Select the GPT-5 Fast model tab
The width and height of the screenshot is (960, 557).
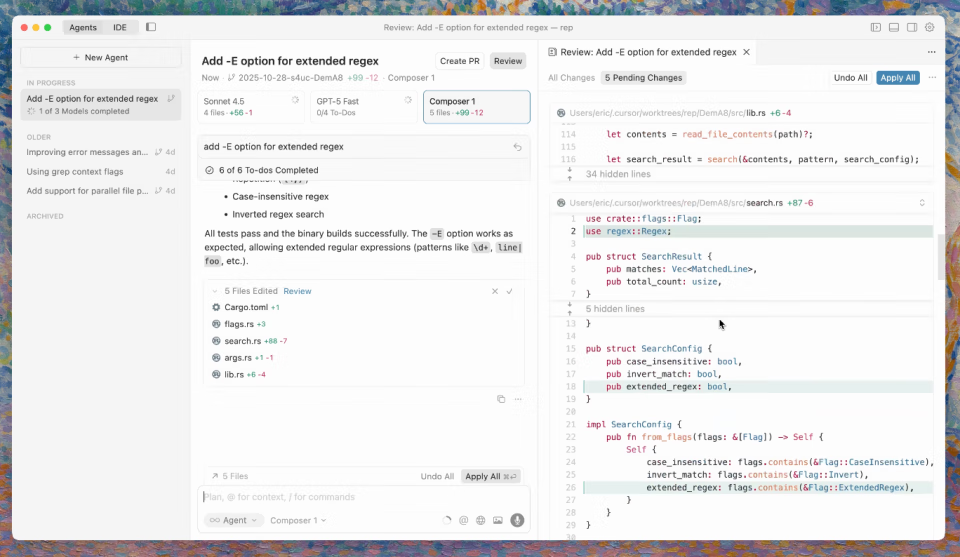coord(363,106)
